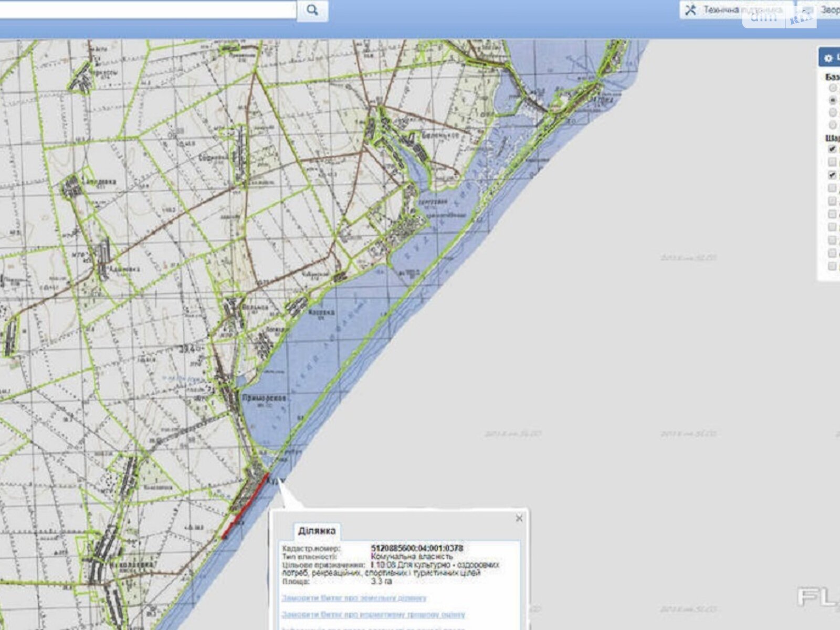Screen dimensions: 840x630
Task: Click the red highlighted parcel on map
Action: (246, 506)
